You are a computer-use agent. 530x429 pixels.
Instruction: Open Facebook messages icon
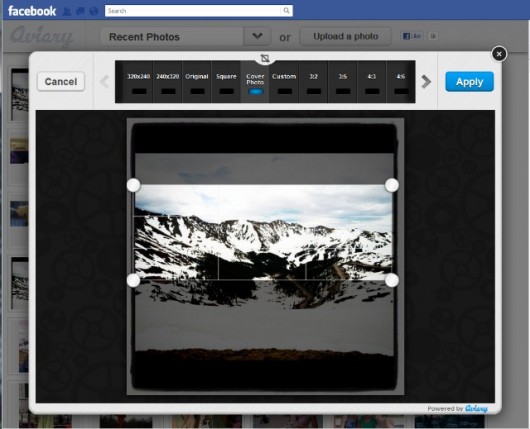tap(80, 11)
